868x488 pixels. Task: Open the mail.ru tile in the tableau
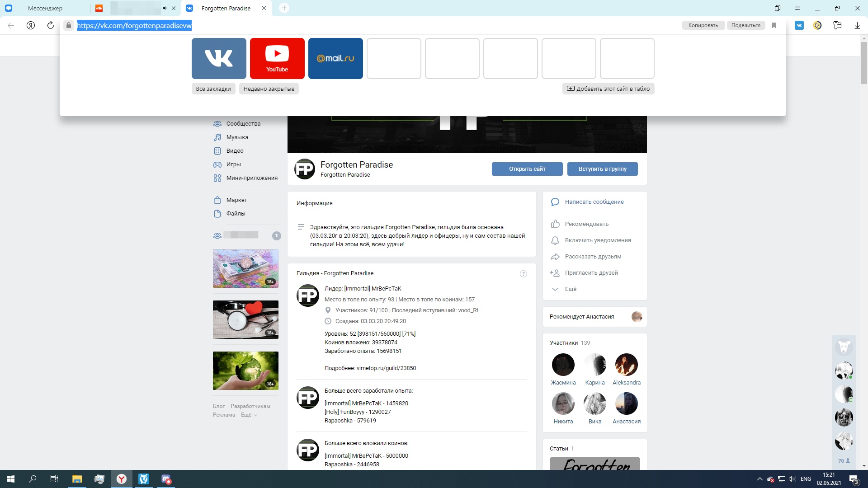(x=335, y=58)
